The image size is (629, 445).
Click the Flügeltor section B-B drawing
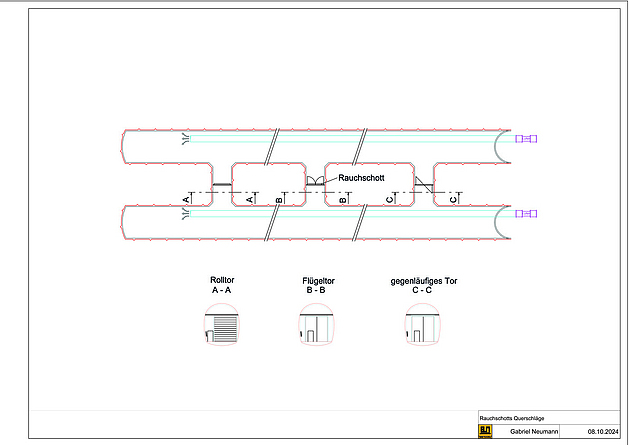point(317,324)
